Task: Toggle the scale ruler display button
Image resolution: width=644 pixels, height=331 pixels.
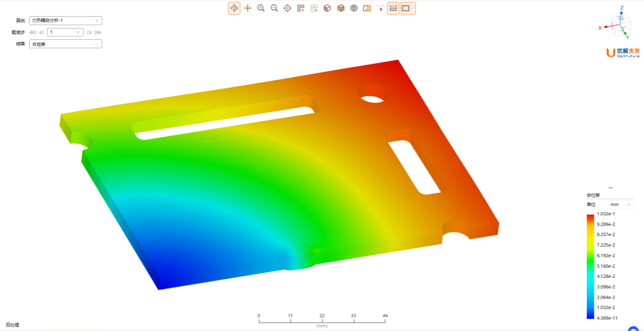Action: (393, 8)
